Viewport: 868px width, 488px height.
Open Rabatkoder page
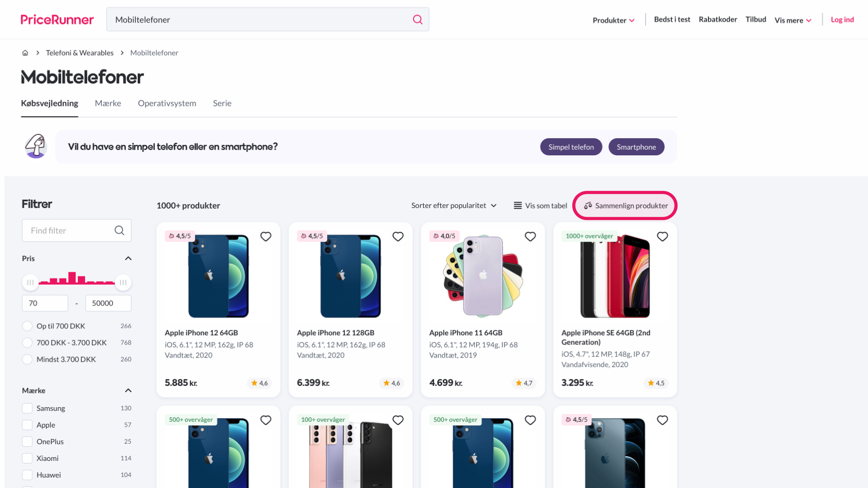click(718, 19)
